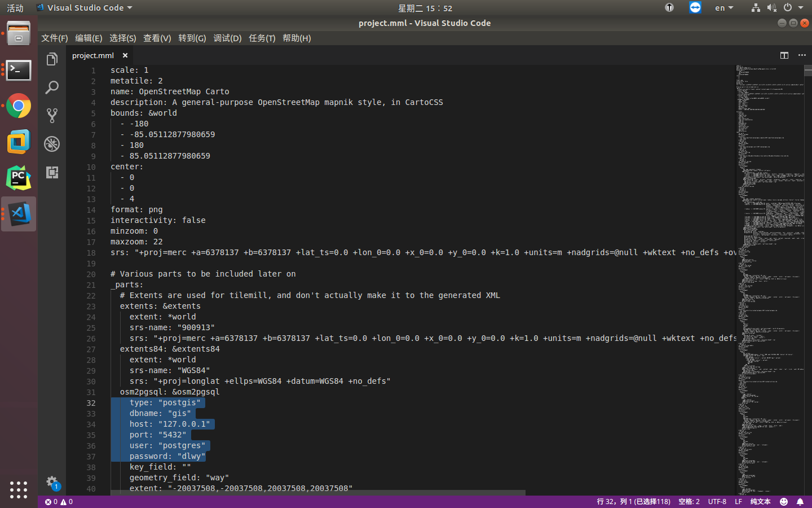This screenshot has width=812, height=508.
Task: Open the 帮助(H) menu
Action: 297,38
